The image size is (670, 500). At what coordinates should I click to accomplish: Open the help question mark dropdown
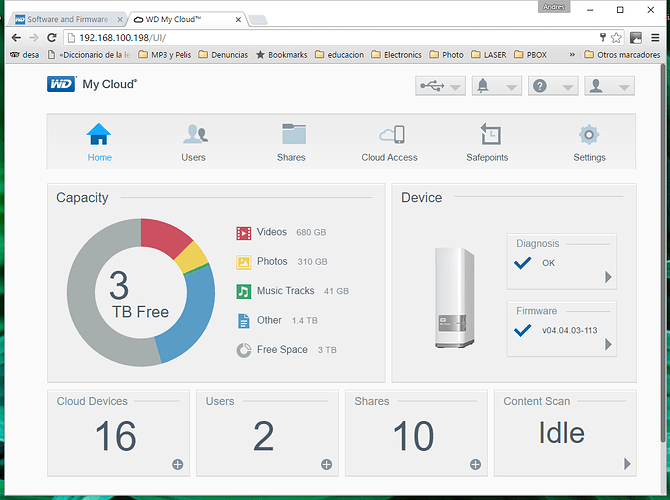coord(553,86)
